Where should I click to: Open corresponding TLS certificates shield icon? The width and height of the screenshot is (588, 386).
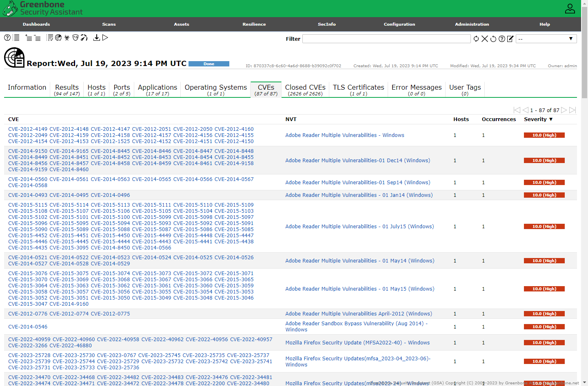(75, 37)
